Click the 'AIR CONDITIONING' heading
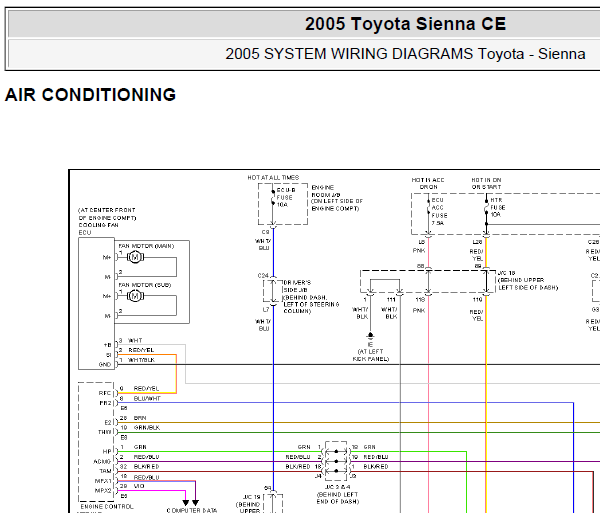600x513 pixels. pos(90,95)
